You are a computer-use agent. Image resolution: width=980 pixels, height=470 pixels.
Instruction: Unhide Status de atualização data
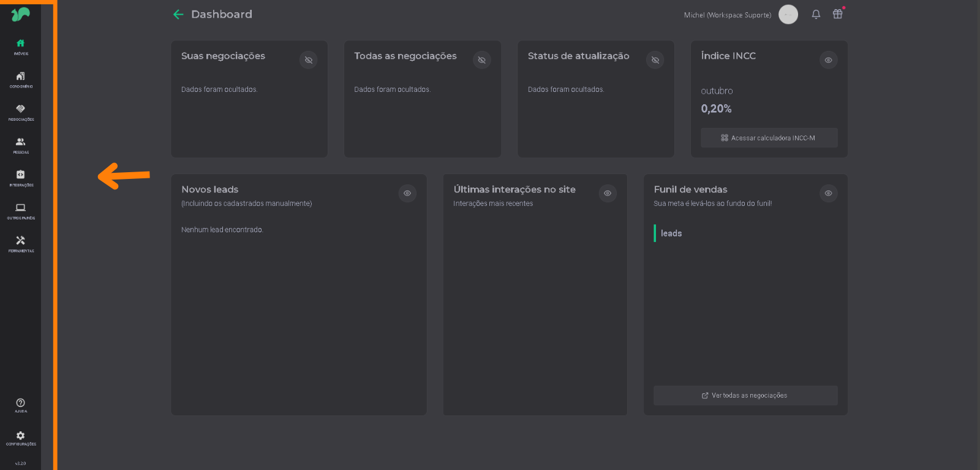655,60
